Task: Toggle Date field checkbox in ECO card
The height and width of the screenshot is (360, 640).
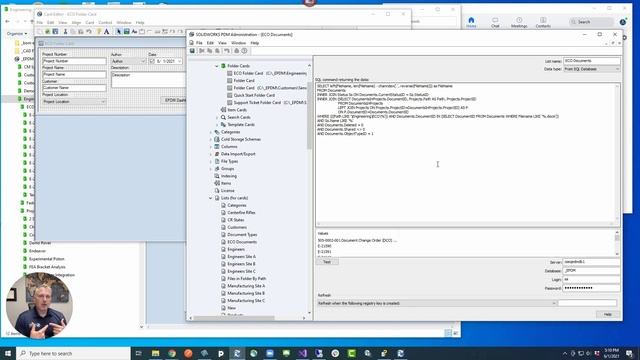Action: [152, 61]
